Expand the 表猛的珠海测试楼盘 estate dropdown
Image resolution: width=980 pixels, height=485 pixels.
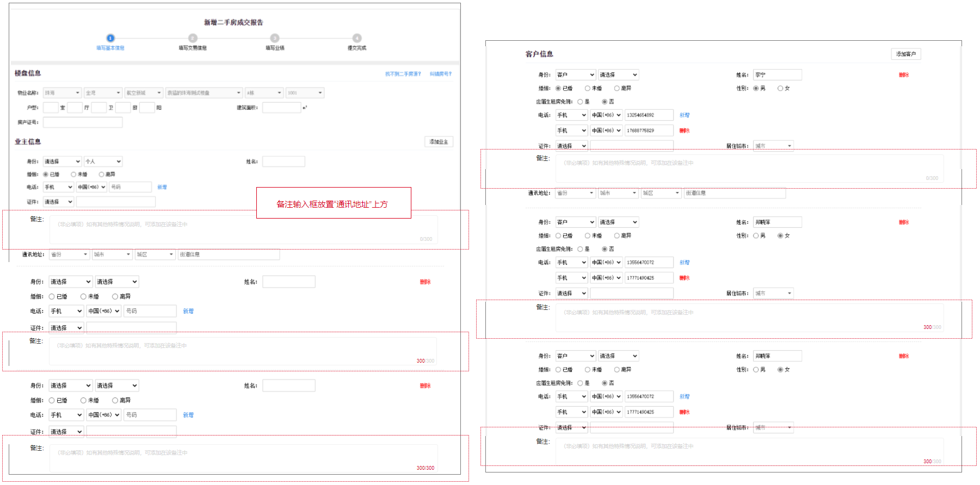pyautogui.click(x=204, y=93)
